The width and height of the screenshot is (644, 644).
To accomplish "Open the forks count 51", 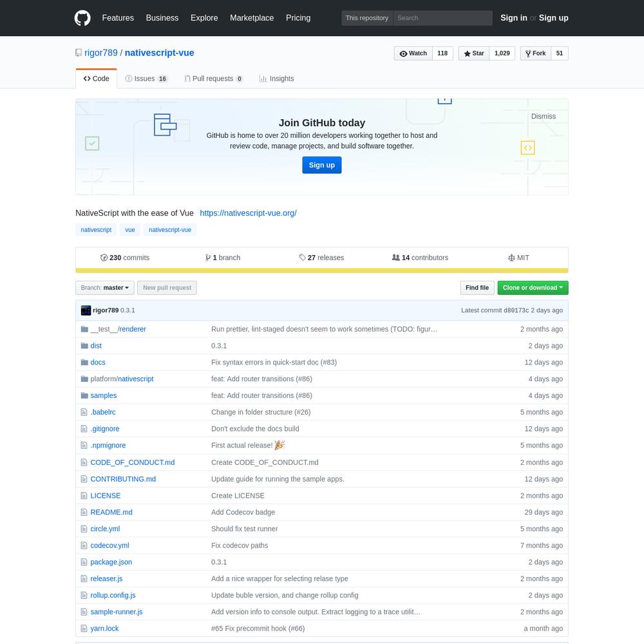I will pyautogui.click(x=560, y=53).
